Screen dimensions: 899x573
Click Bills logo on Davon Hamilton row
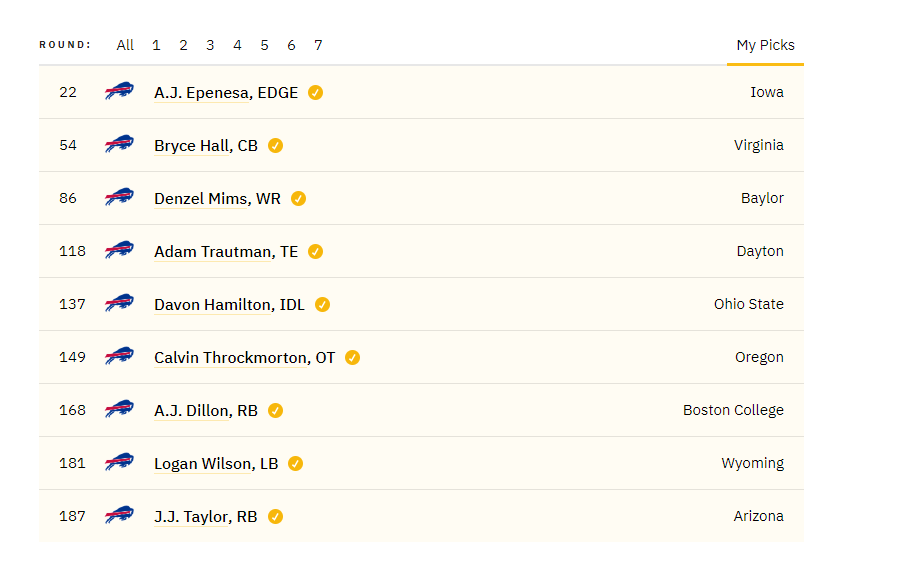pos(119,303)
